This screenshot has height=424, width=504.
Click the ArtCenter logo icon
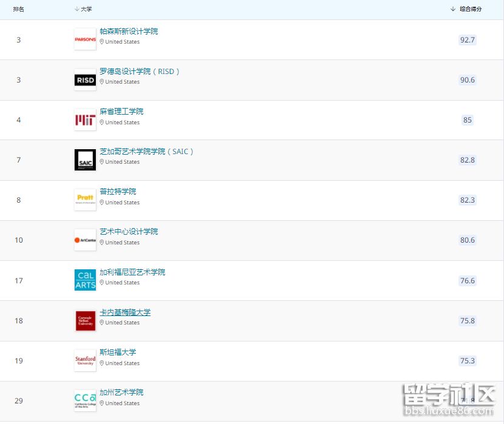pyautogui.click(x=85, y=240)
